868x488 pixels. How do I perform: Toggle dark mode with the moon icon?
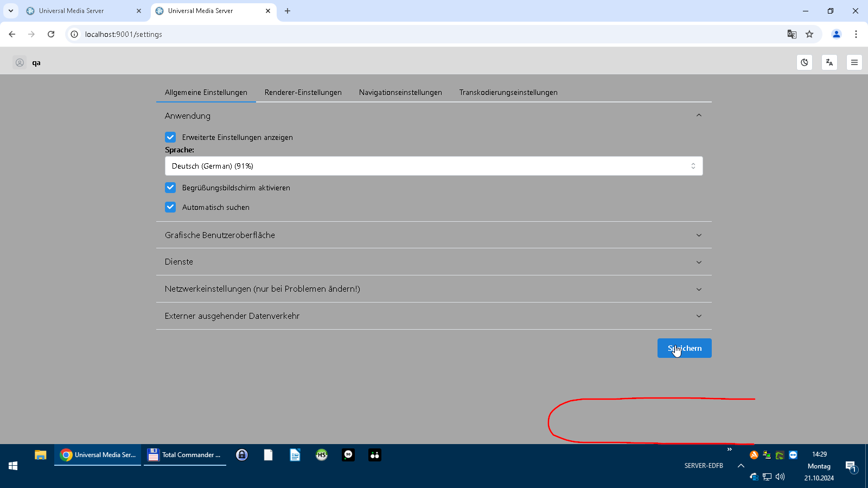pyautogui.click(x=805, y=62)
